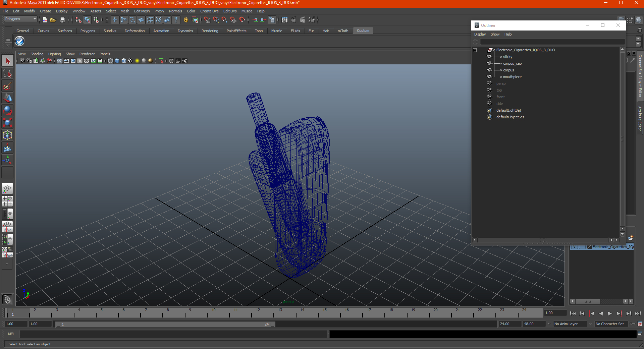The width and height of the screenshot is (644, 349).
Task: Open the selection mask dropdown arrow
Action: [x=107, y=20]
